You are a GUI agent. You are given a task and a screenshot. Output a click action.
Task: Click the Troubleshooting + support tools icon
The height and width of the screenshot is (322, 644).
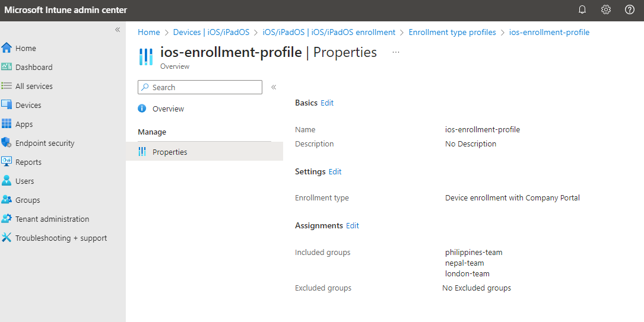[7, 238]
